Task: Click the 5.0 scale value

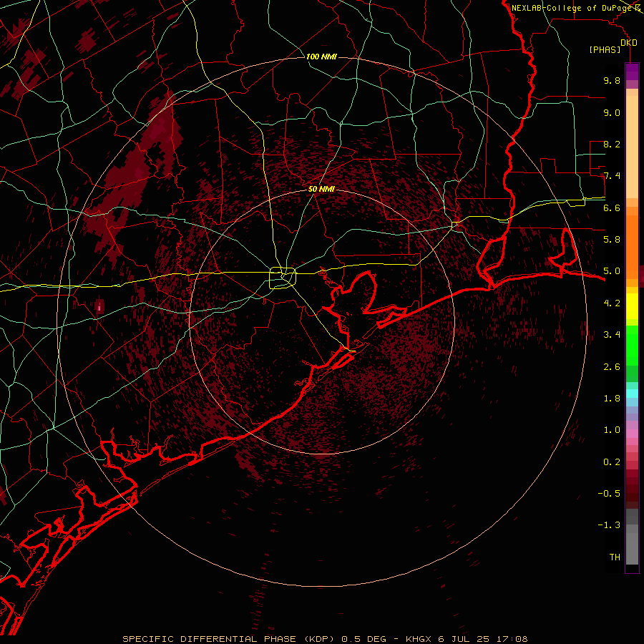Action: (612, 271)
